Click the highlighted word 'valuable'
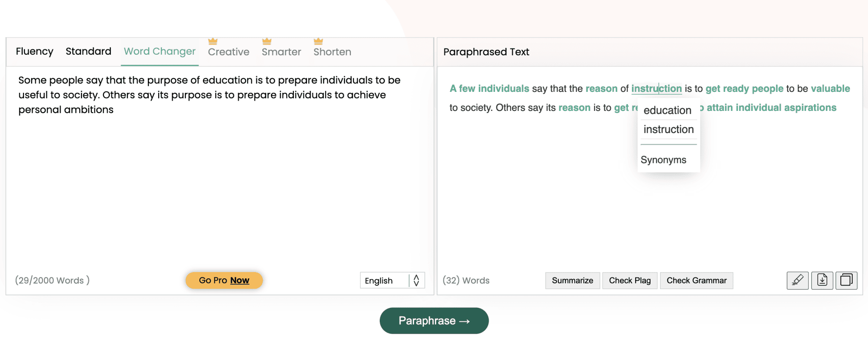868x349 pixels. 830,89
